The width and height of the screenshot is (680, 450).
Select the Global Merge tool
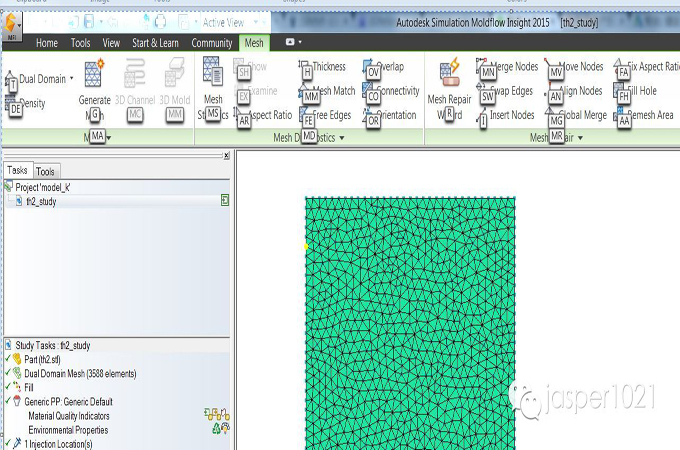pos(575,115)
